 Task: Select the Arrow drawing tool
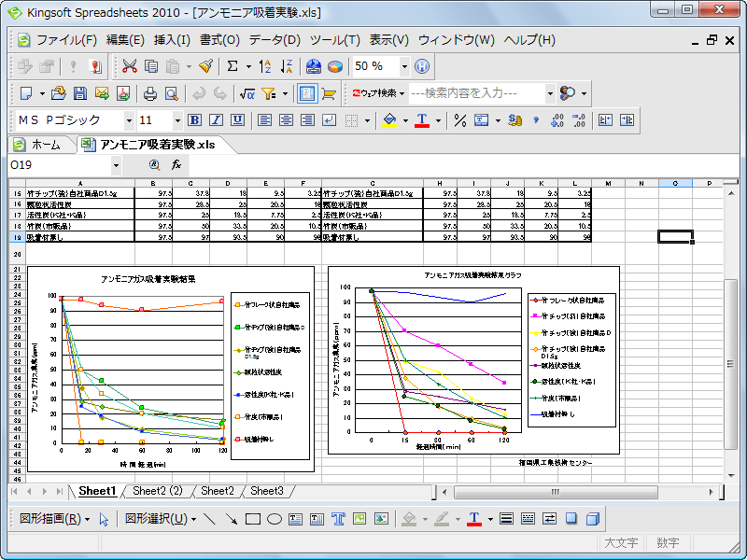tap(231, 519)
